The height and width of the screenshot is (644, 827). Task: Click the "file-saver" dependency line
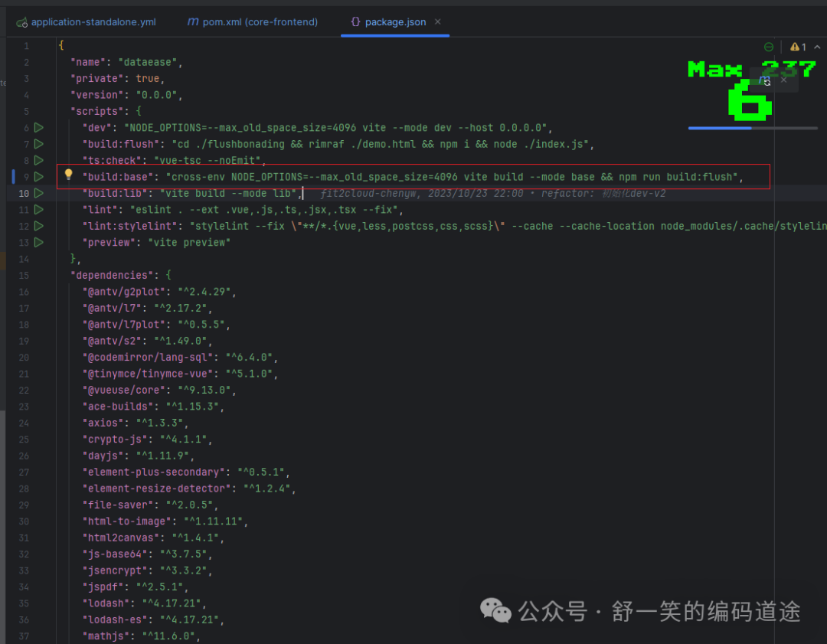pyautogui.click(x=150, y=505)
